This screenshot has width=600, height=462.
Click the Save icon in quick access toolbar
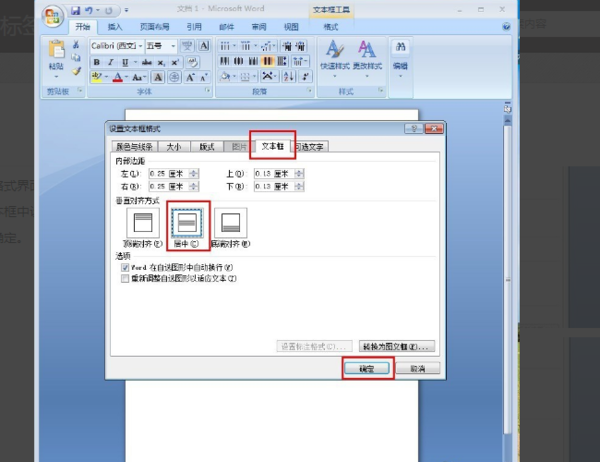coord(76,11)
